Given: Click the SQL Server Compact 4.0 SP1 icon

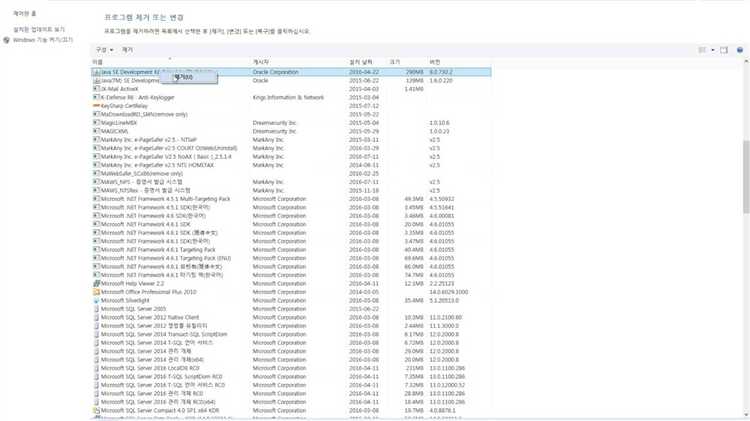Looking at the screenshot, I should (x=96, y=410).
